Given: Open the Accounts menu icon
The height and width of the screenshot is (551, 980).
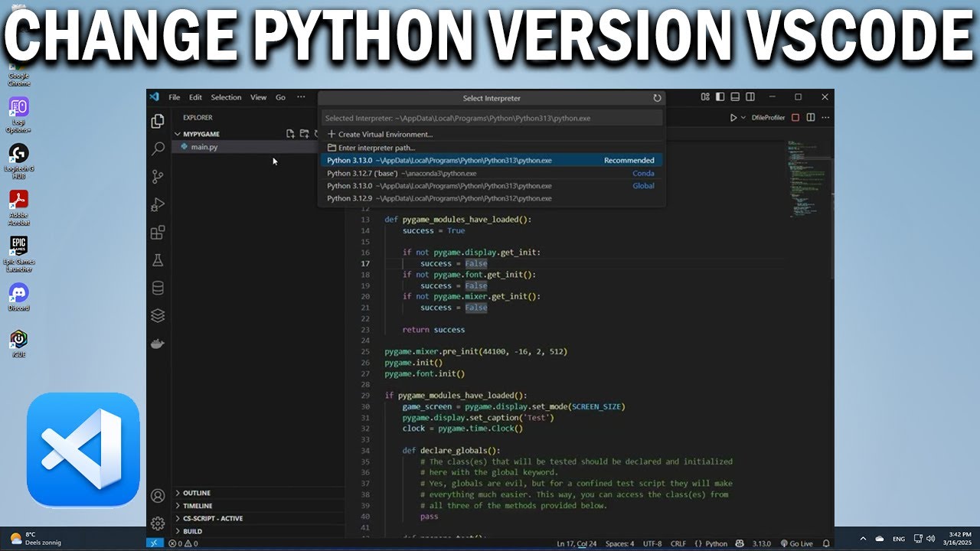Looking at the screenshot, I should pyautogui.click(x=158, y=496).
